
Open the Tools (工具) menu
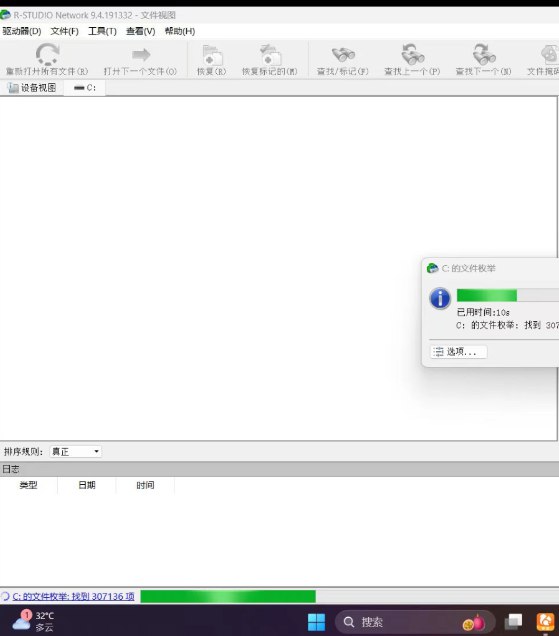pyautogui.click(x=102, y=31)
